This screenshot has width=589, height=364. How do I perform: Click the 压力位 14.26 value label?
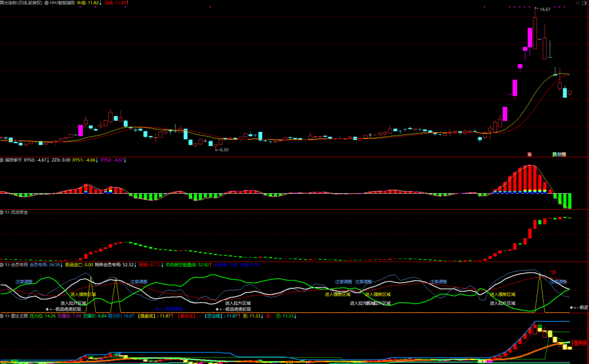click(x=42, y=316)
